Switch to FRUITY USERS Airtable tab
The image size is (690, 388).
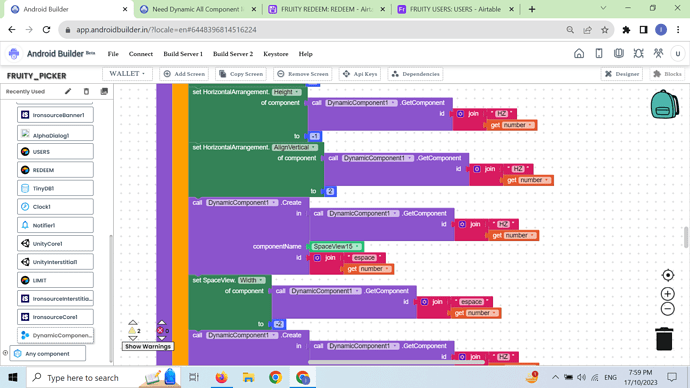click(x=455, y=9)
